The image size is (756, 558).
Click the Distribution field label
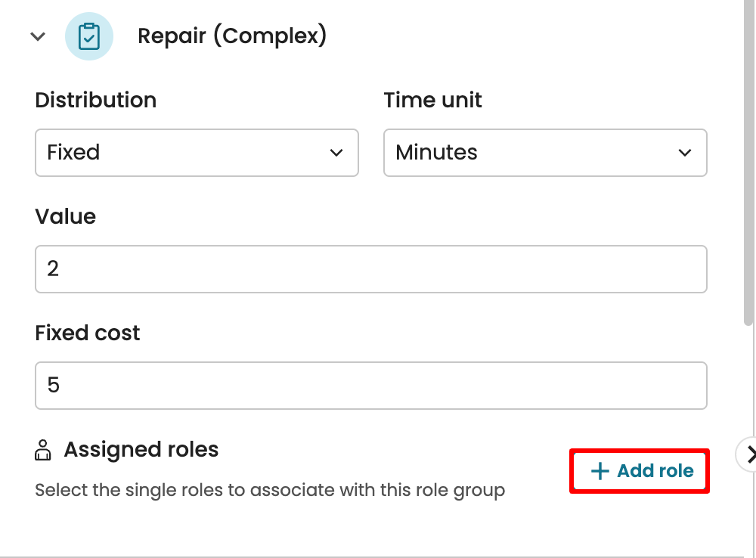[96, 101]
